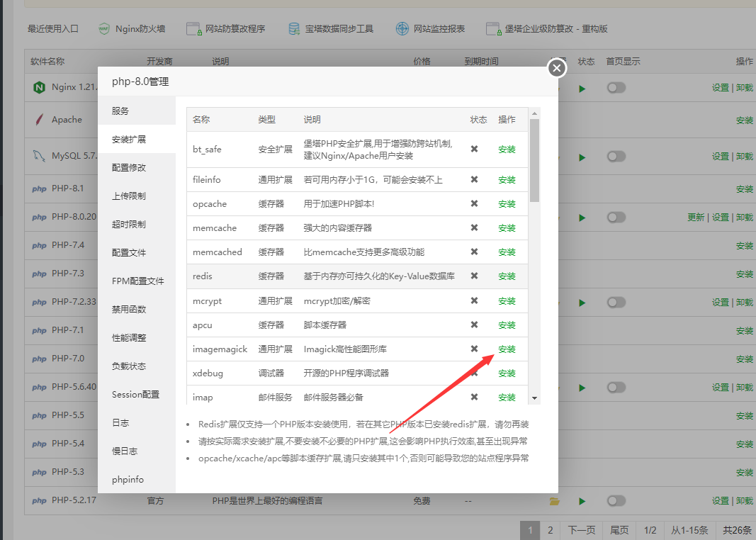Click the 下一页 pagination button
This screenshot has width=756, height=540.
click(582, 530)
